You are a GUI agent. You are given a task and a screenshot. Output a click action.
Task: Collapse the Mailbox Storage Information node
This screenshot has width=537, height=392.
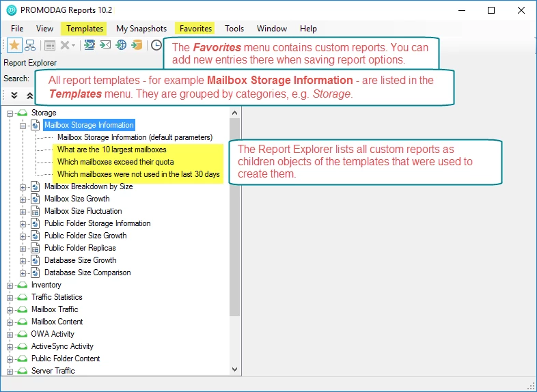coord(23,126)
